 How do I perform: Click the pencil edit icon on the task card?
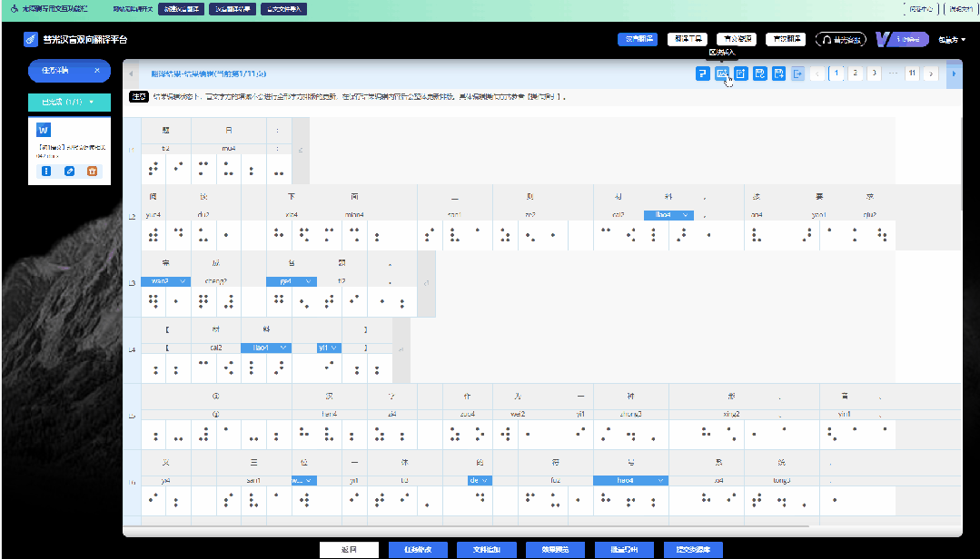[x=69, y=171]
